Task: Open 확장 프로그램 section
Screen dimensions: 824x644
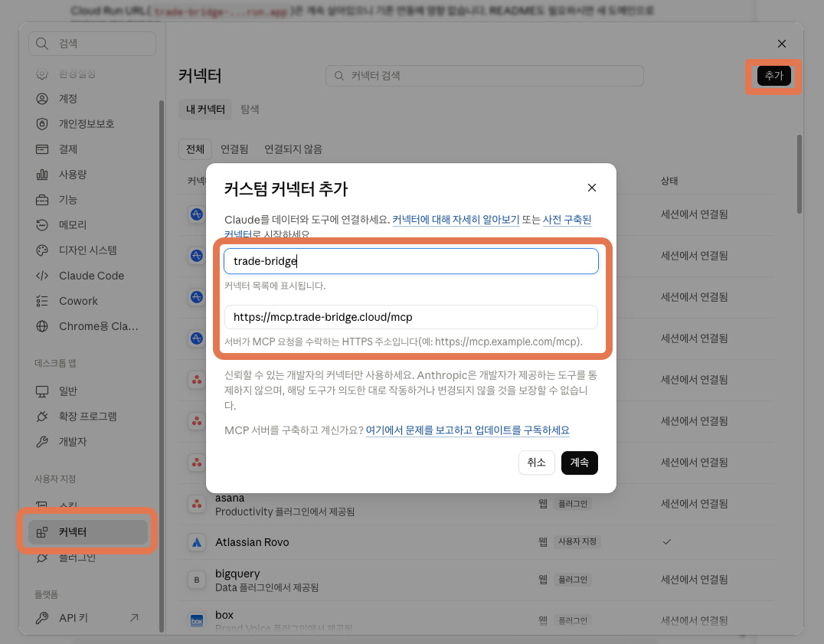Action: pyautogui.click(x=90, y=417)
